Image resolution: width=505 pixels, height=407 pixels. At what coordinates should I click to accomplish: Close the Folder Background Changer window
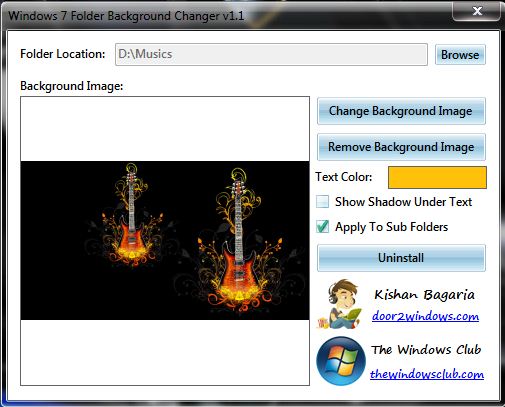(x=477, y=11)
